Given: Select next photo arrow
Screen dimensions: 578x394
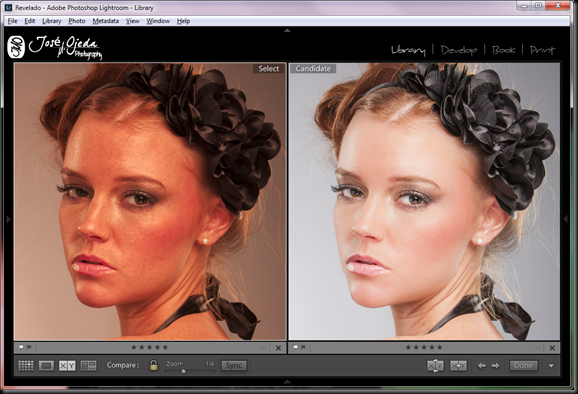Looking at the screenshot, I should pos(495,366).
